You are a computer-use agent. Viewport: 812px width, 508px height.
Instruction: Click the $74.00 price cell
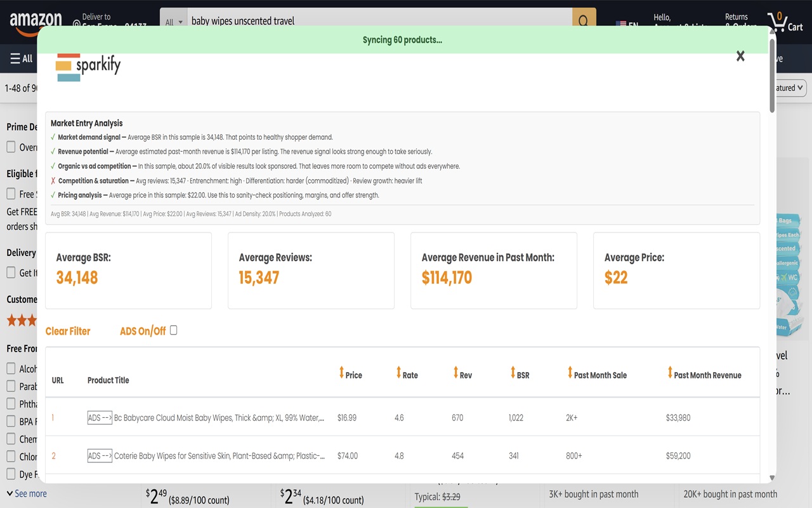pos(348,456)
